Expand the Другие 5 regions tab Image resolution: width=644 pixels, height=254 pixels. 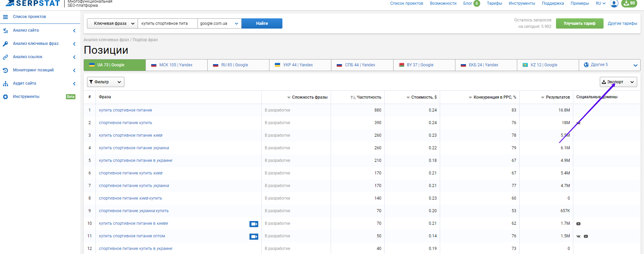pos(609,65)
